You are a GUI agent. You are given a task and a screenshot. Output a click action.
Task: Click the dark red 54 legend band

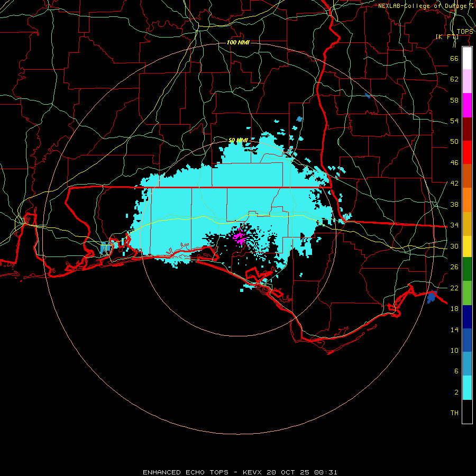pyautogui.click(x=467, y=129)
